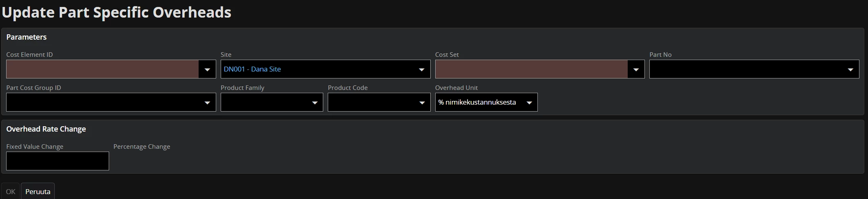Focus the Product Code input box
Viewport: 868px width, 199px height.
click(x=371, y=103)
